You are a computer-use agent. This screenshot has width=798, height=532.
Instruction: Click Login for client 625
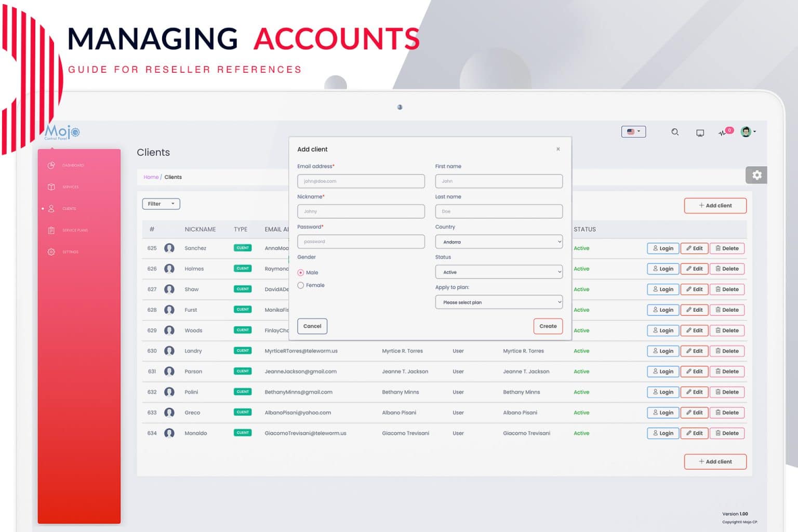[x=663, y=248]
